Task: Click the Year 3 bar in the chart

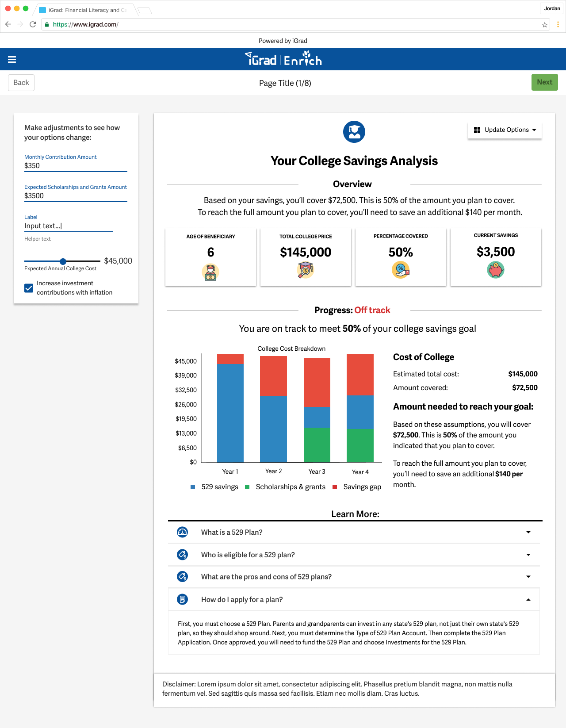Action: point(317,410)
